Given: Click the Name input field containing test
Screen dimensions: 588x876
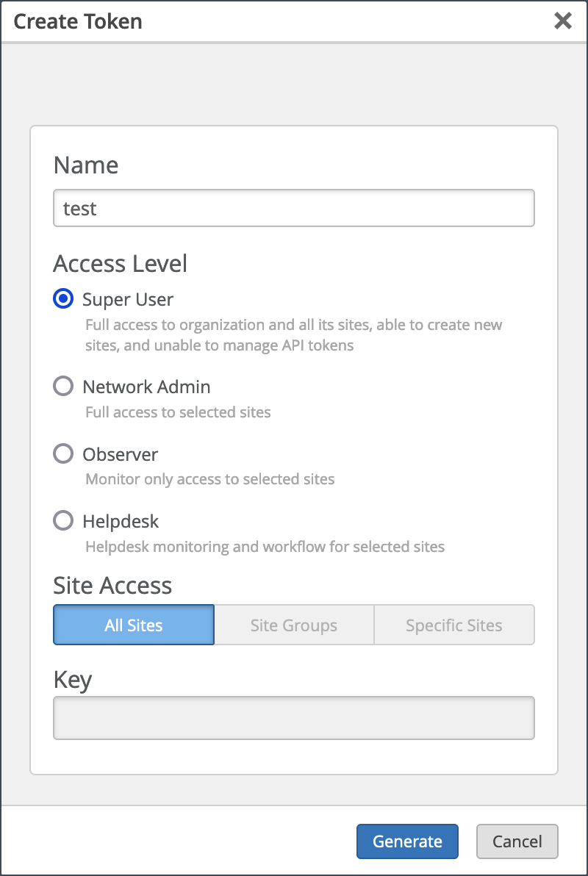Looking at the screenshot, I should click(294, 209).
